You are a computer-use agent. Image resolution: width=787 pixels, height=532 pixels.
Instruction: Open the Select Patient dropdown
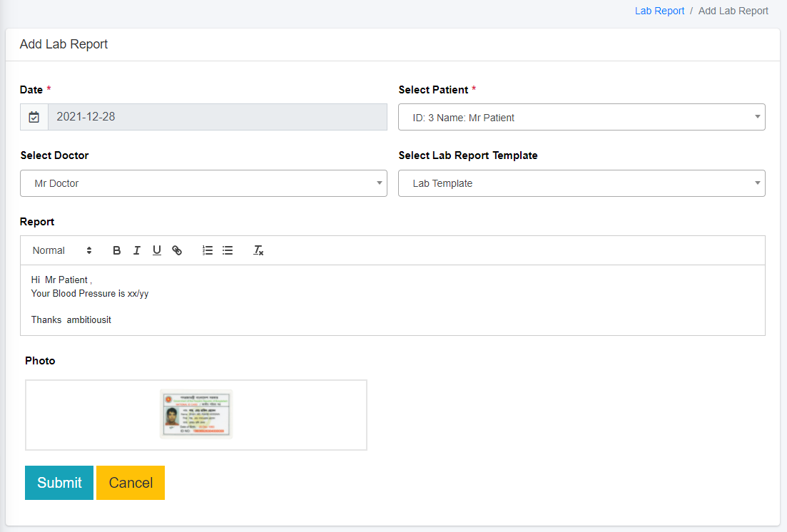pos(581,118)
